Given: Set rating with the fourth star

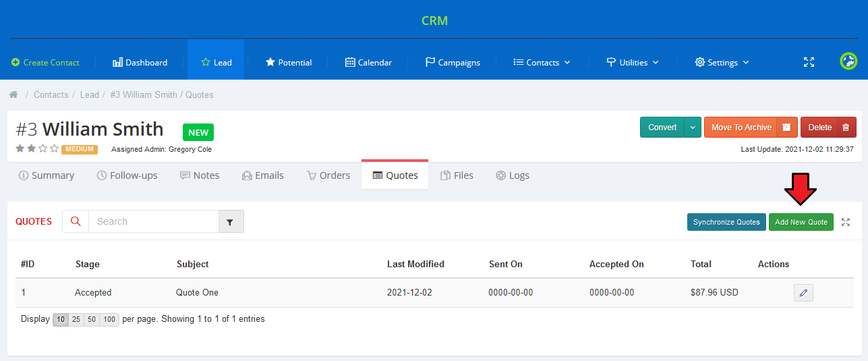Looking at the screenshot, I should coord(55,148).
